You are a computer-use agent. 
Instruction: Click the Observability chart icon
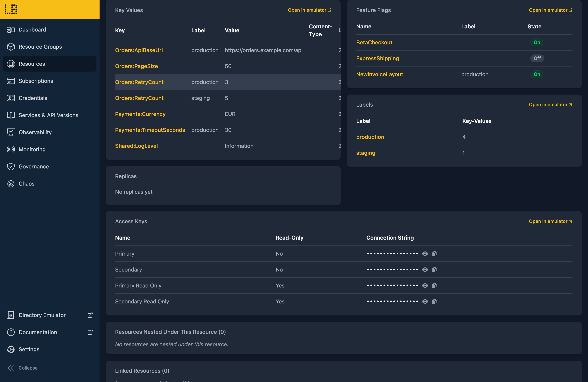pyautogui.click(x=11, y=132)
